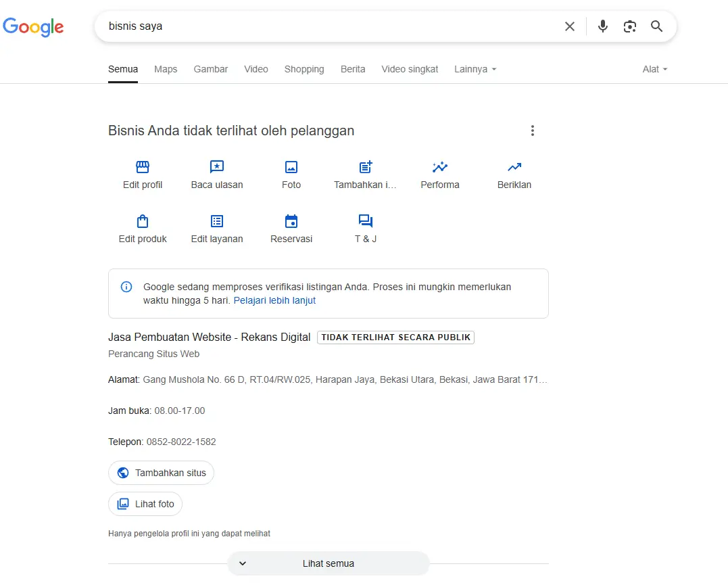The width and height of the screenshot is (728, 583).
Task: Clear the search box with the X icon
Action: click(x=570, y=26)
